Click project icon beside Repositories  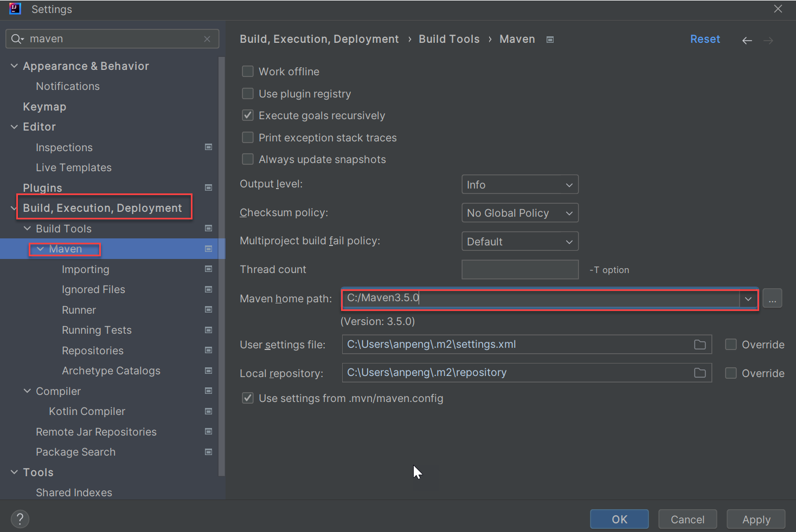pyautogui.click(x=208, y=350)
